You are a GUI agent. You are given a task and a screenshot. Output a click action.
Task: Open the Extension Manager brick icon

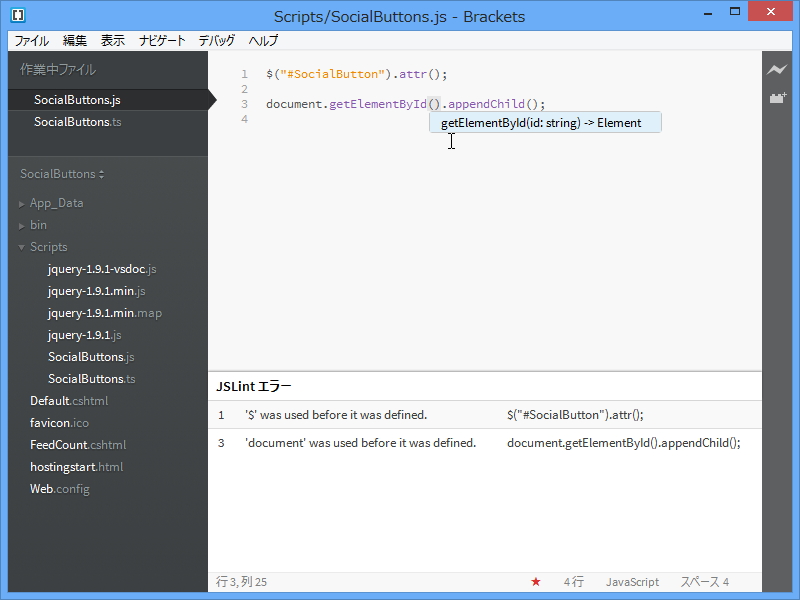tap(777, 97)
